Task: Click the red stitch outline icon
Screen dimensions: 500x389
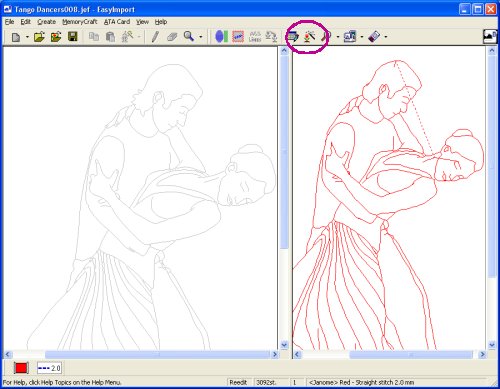Action: pyautogui.click(x=238, y=36)
